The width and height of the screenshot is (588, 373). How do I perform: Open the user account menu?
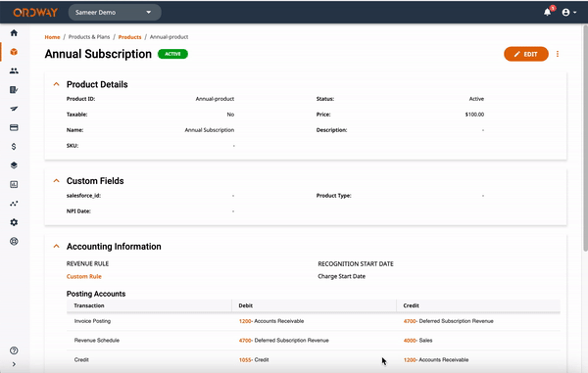(568, 13)
